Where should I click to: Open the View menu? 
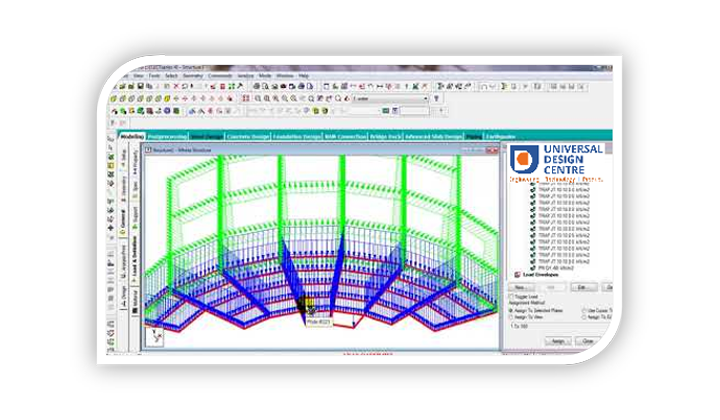point(138,76)
